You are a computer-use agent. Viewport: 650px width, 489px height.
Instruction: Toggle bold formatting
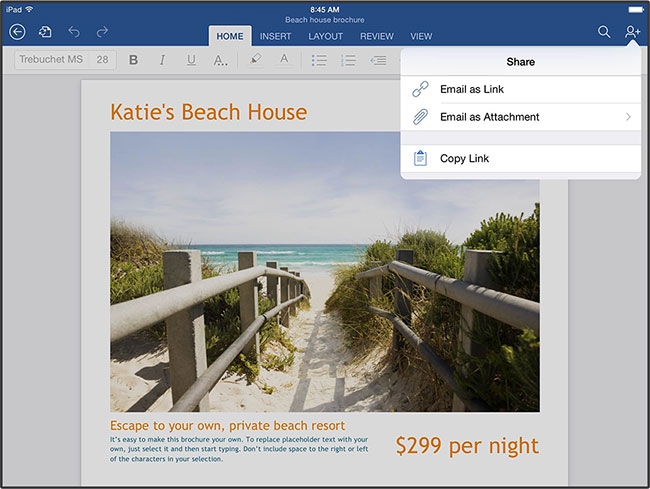[133, 60]
